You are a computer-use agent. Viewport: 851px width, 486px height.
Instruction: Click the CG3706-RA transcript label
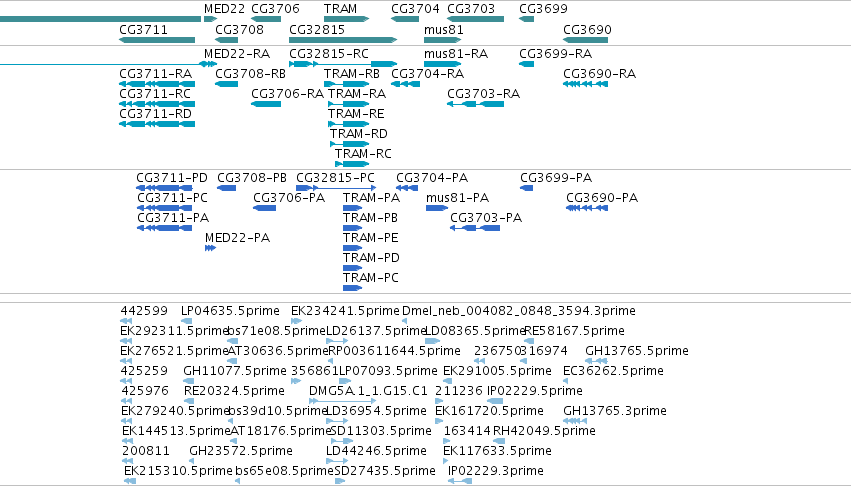(287, 94)
